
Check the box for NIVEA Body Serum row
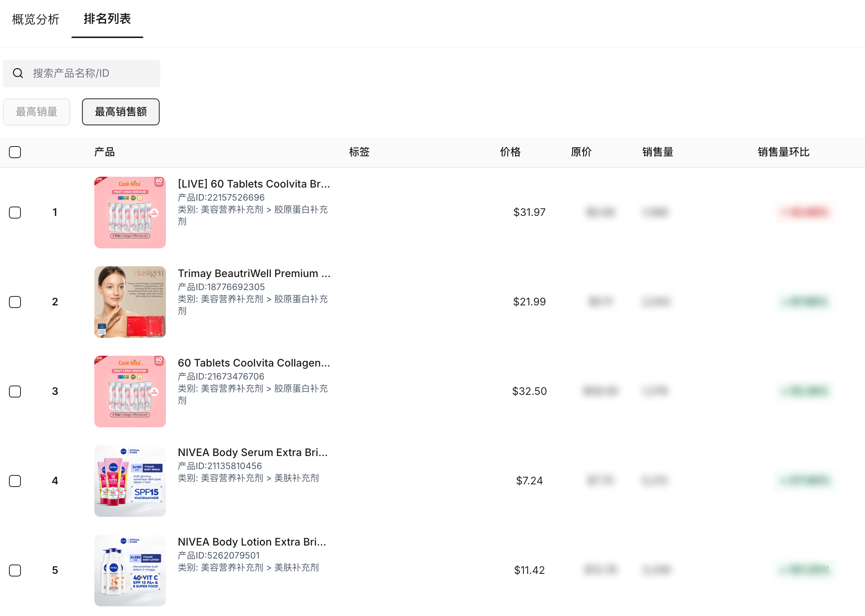[15, 481]
